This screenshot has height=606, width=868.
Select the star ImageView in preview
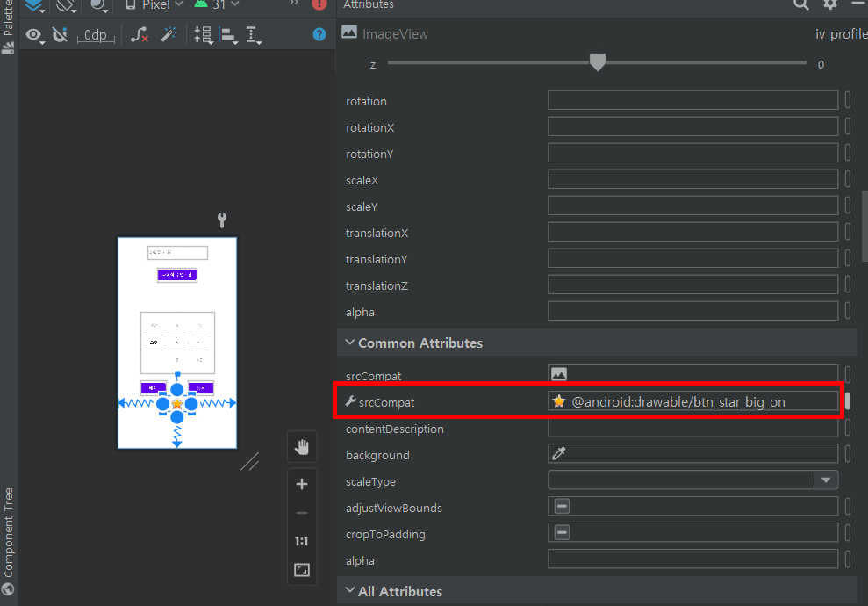point(176,404)
